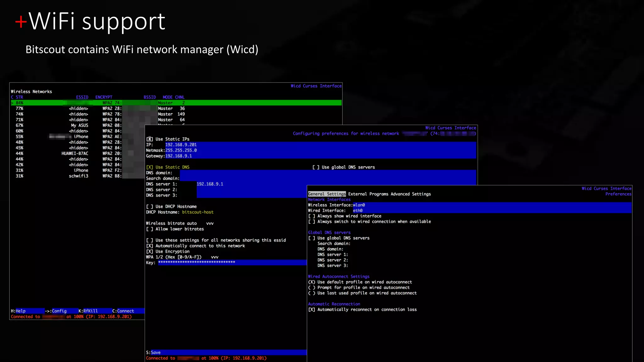
Task: Switch to the Advanced Settings tab
Action: [411, 194]
